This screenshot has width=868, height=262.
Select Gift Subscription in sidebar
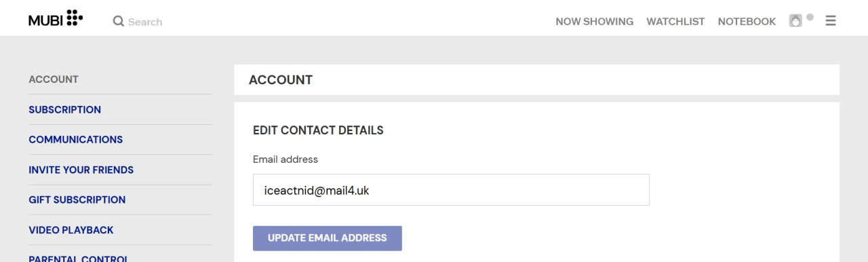pos(77,200)
